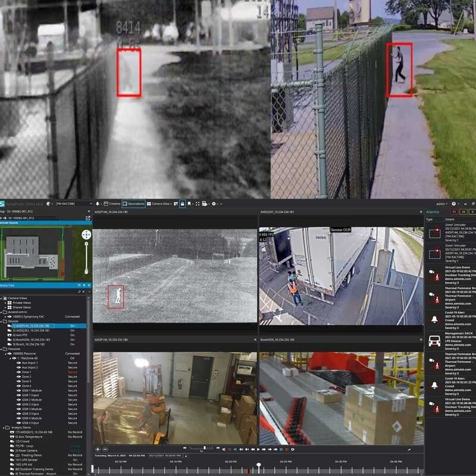This screenshot has width=476, height=476.
Task: Click the search icon in Device Tree
Action: 80,292
